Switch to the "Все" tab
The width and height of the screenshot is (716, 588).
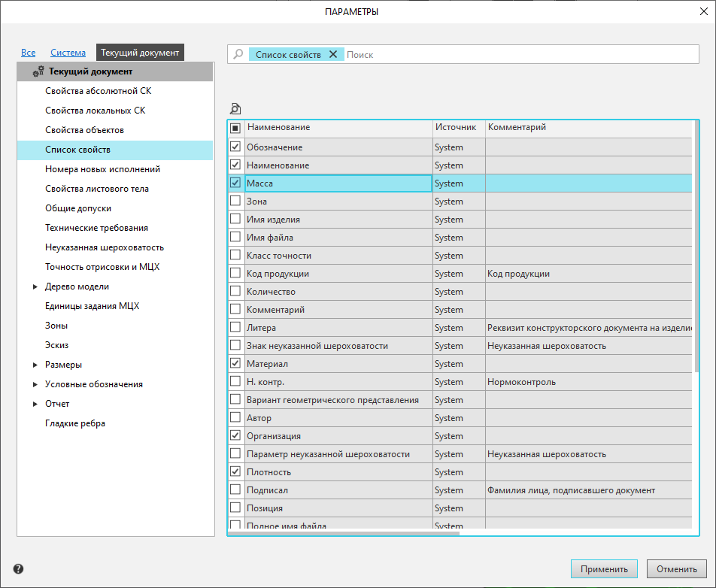[28, 53]
